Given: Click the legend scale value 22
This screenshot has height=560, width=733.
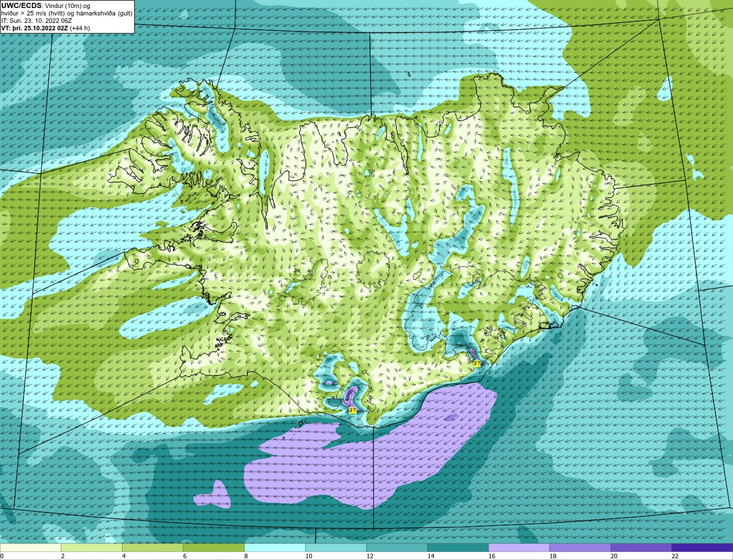Looking at the screenshot, I should coord(675,556).
